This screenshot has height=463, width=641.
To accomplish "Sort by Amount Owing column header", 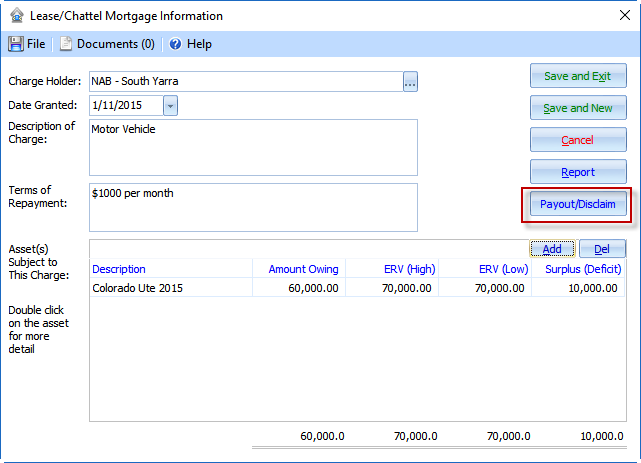I will click(303, 269).
